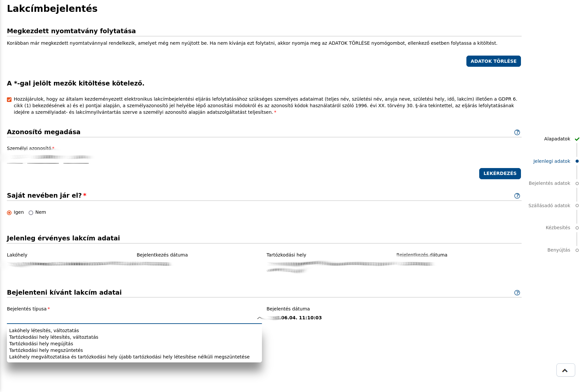Go to Jelenlegi adatok step
588x392 pixels.
click(x=552, y=161)
